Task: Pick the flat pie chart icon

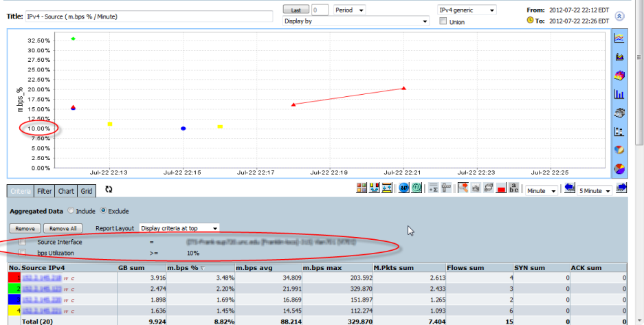Action: 619,150
